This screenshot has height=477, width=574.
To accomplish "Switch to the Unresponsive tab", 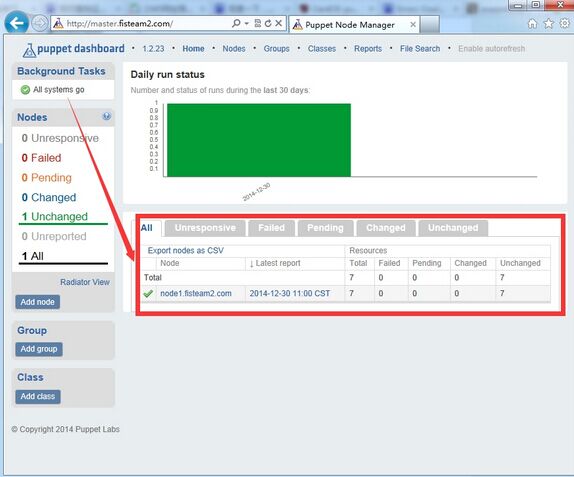I will click(205, 228).
